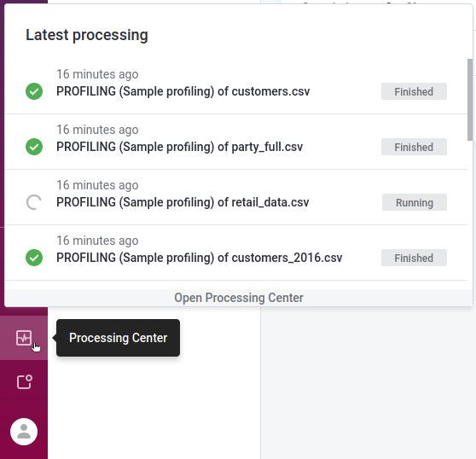Click the Processing Center tooltip label

click(x=118, y=338)
